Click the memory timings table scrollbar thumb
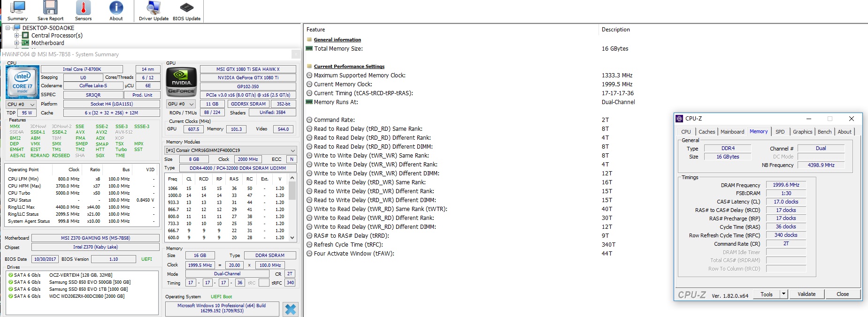868x317 pixels. pyautogui.click(x=292, y=191)
